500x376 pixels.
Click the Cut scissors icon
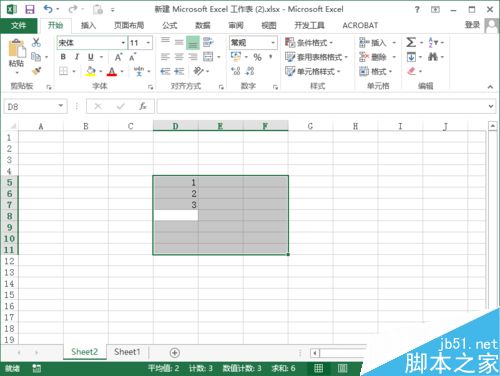click(x=36, y=42)
